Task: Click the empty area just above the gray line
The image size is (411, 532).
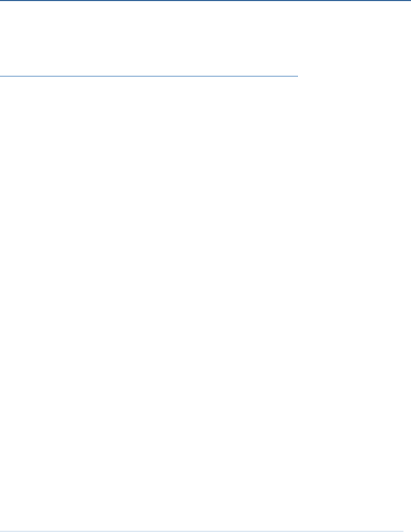Action: 202,524
